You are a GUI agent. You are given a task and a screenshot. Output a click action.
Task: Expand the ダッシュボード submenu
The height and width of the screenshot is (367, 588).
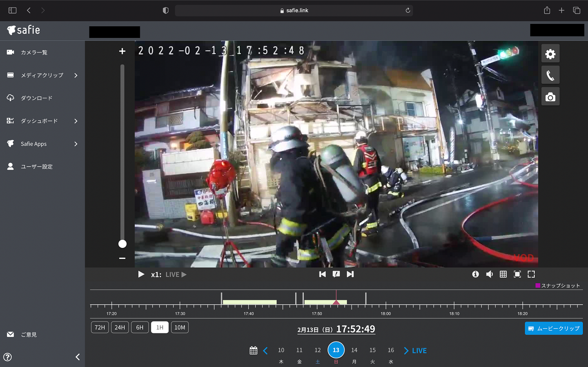76,121
